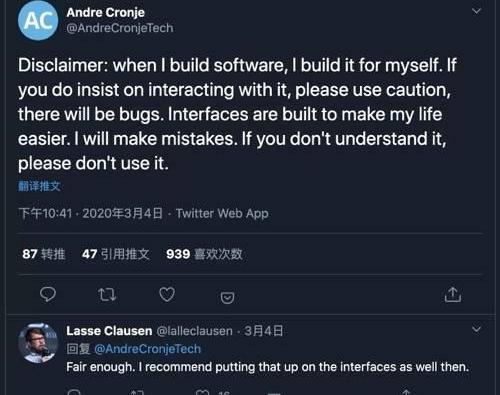
Task: Expand the chevron menu on Lasse Clausen's reply
Action: [x=477, y=329]
